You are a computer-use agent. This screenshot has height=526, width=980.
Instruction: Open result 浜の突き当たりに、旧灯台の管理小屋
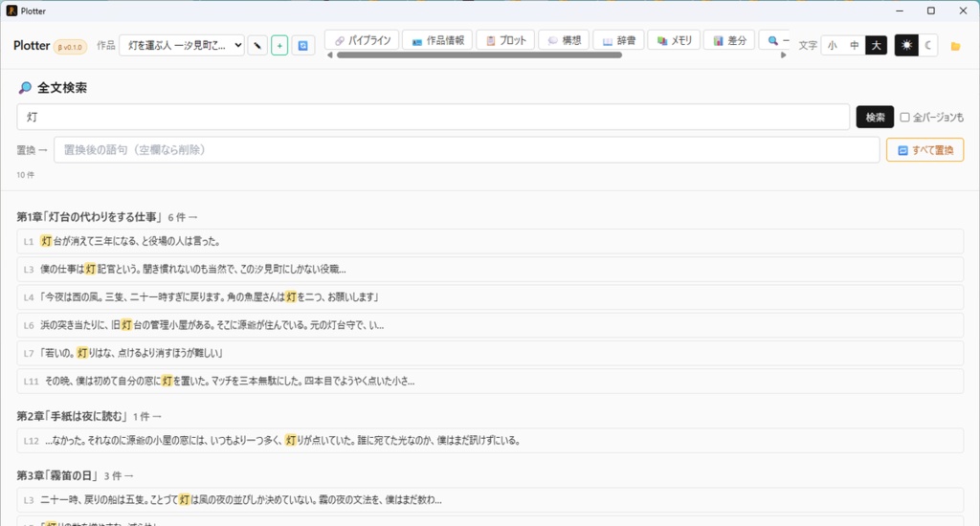click(x=490, y=325)
